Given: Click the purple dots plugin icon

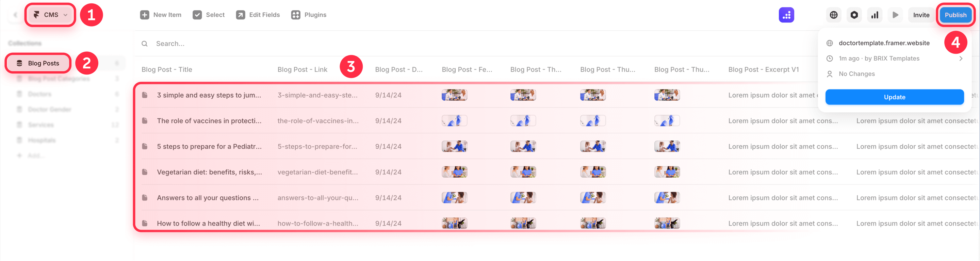Looking at the screenshot, I should [x=786, y=15].
